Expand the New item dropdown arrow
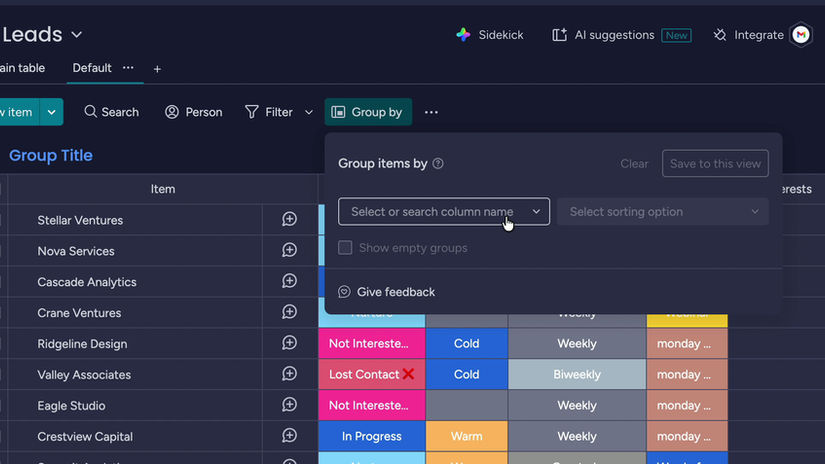825x464 pixels. 52,112
